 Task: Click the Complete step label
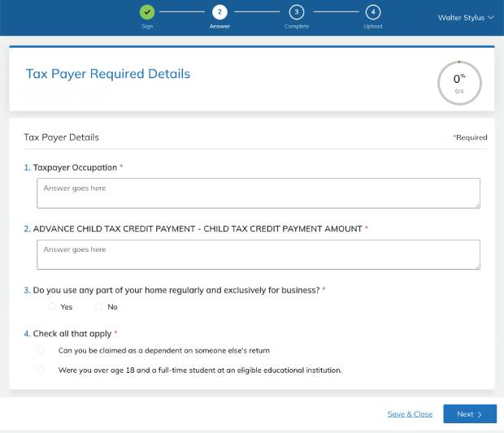coord(297,27)
